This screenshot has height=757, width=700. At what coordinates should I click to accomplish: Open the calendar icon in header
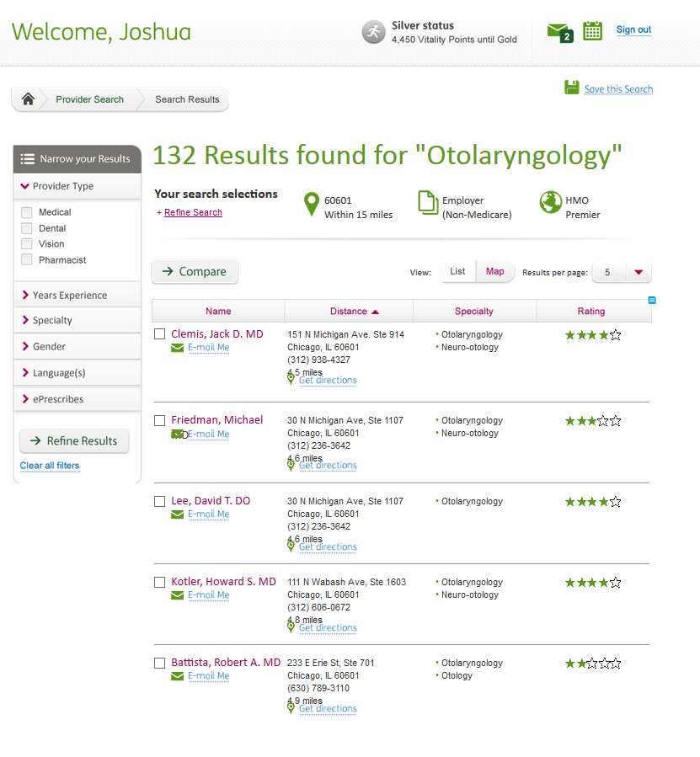[592, 31]
